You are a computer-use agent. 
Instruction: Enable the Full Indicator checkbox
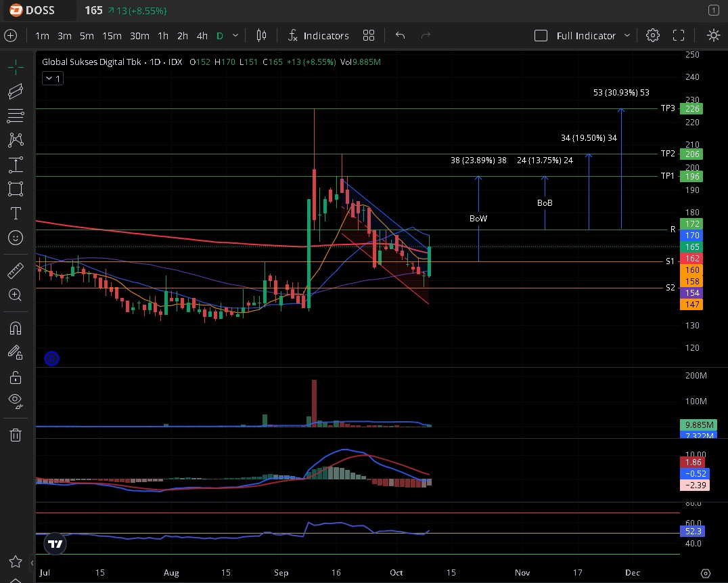click(x=541, y=35)
